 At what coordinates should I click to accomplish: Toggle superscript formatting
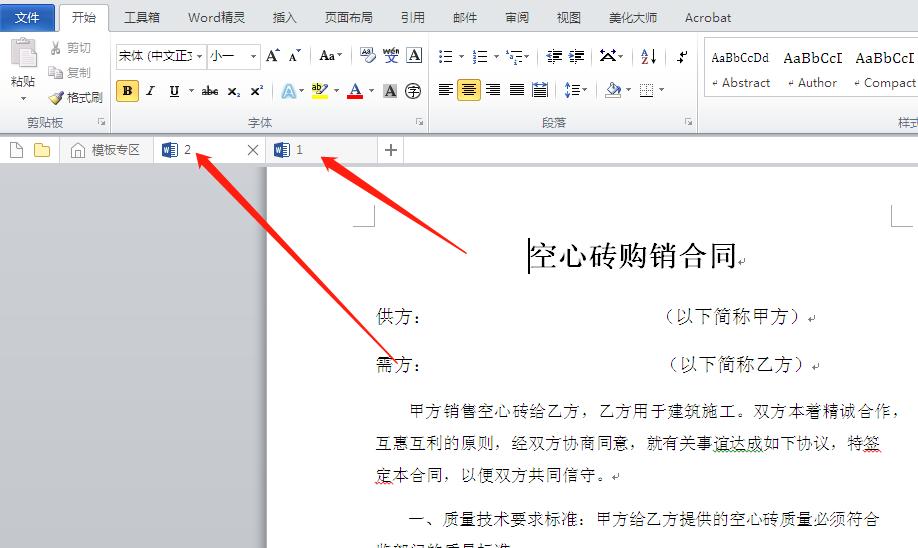click(x=256, y=91)
